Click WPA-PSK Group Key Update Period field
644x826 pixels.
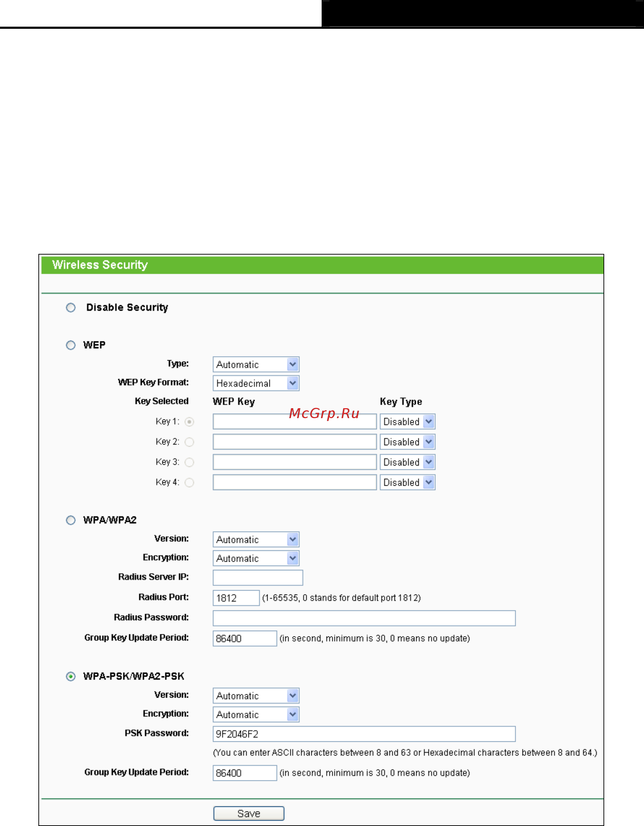(x=245, y=773)
